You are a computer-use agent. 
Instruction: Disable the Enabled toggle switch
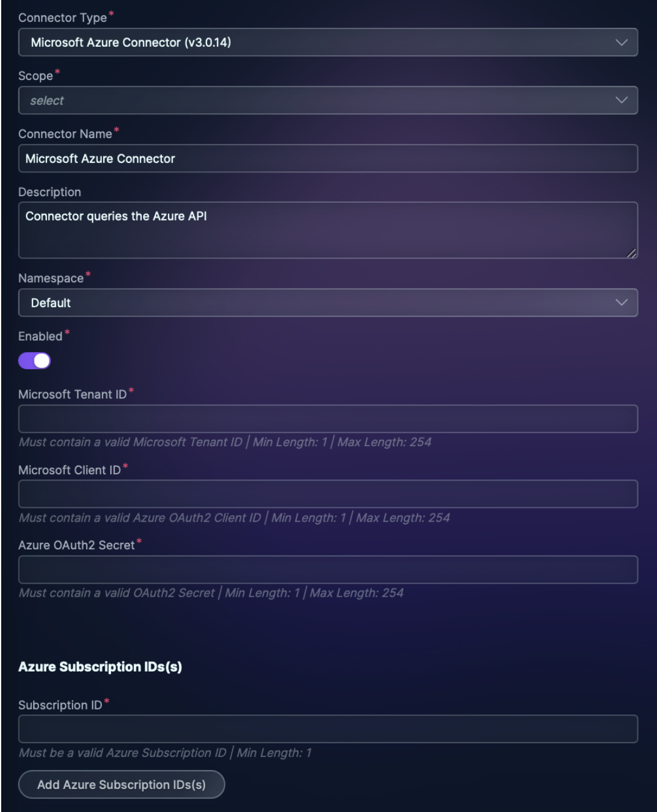coord(34,361)
